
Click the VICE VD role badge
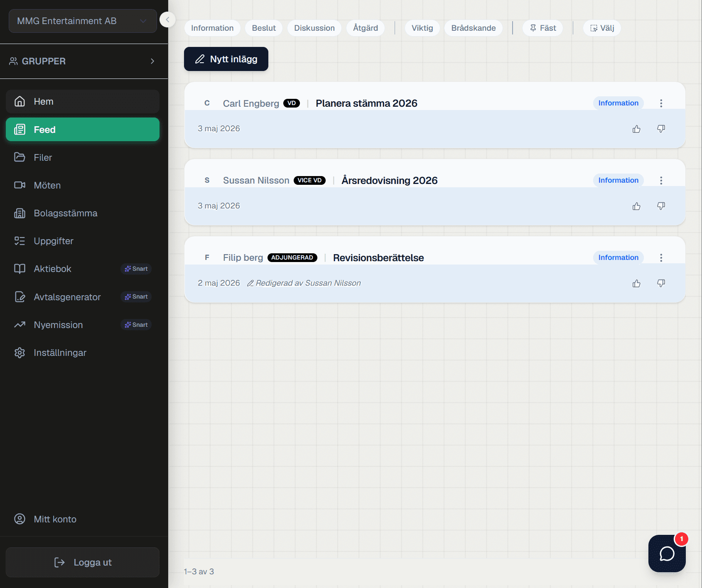click(x=309, y=180)
